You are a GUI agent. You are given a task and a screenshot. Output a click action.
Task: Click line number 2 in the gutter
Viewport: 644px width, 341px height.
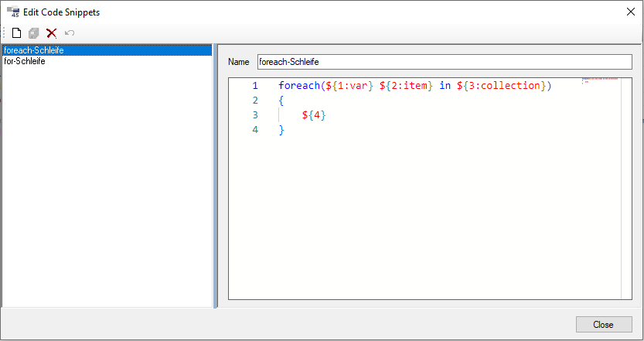[254, 101]
